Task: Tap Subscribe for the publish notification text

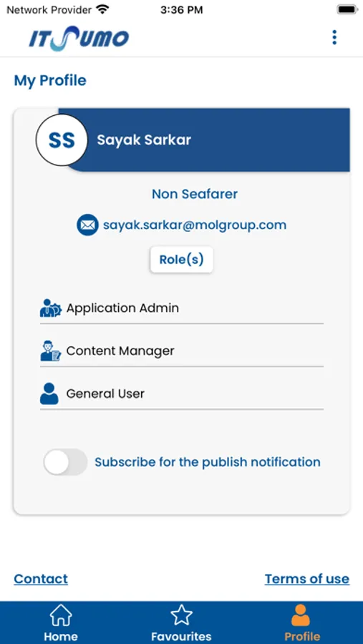Action: point(208,462)
